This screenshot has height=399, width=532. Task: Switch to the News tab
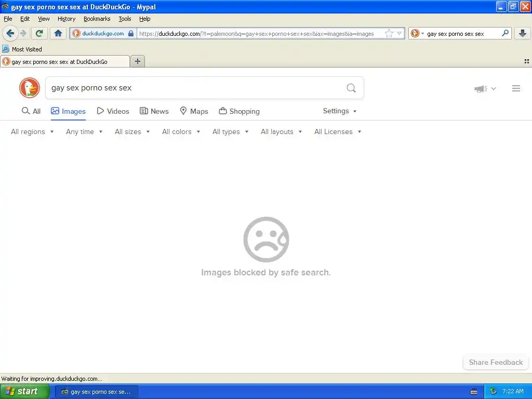[154, 111]
